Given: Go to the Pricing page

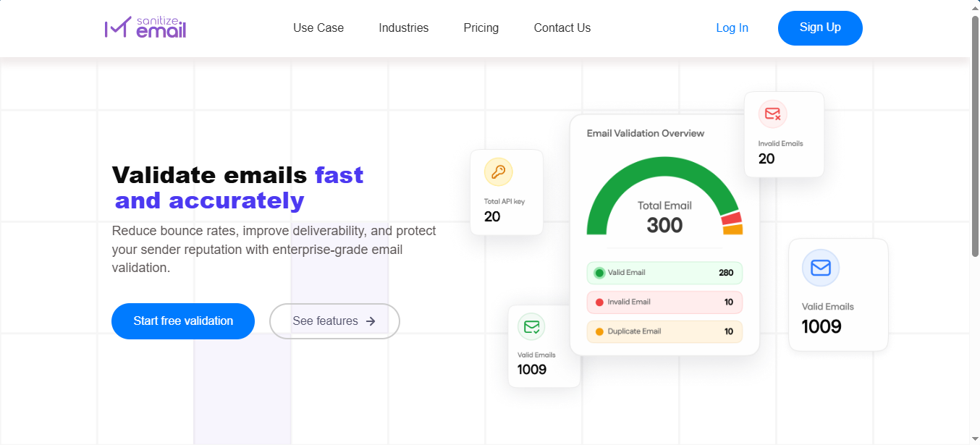Looking at the screenshot, I should pos(481,27).
